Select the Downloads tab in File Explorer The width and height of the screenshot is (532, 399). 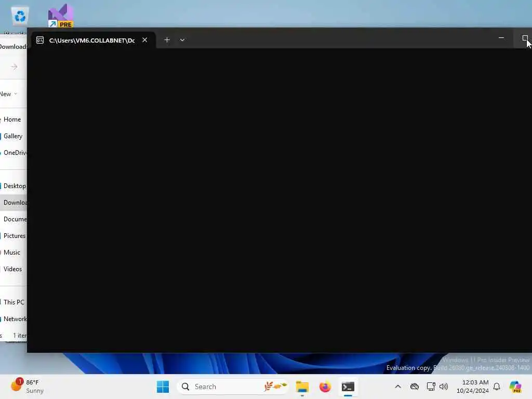[x=13, y=46]
